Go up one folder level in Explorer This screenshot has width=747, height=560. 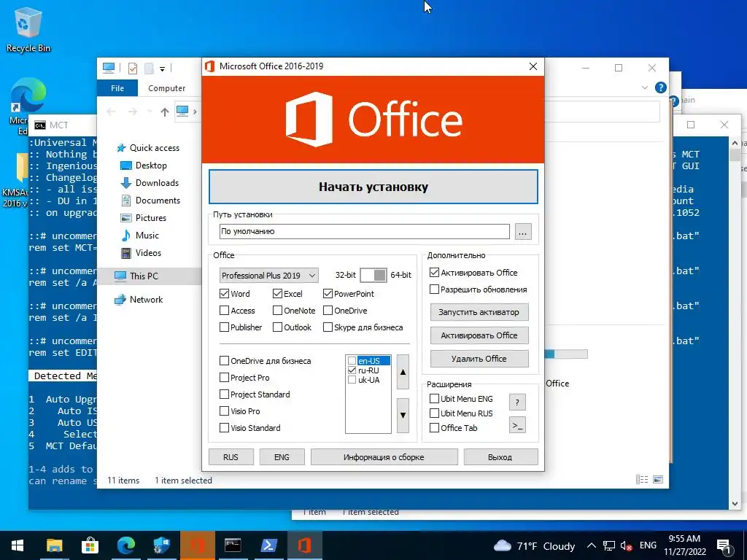(164, 112)
